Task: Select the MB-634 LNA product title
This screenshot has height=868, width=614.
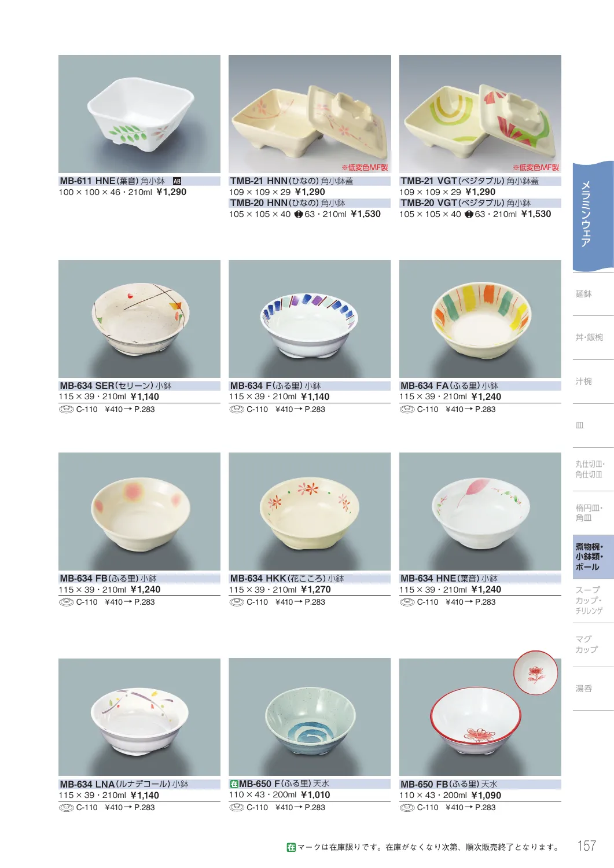Action: 124,784
